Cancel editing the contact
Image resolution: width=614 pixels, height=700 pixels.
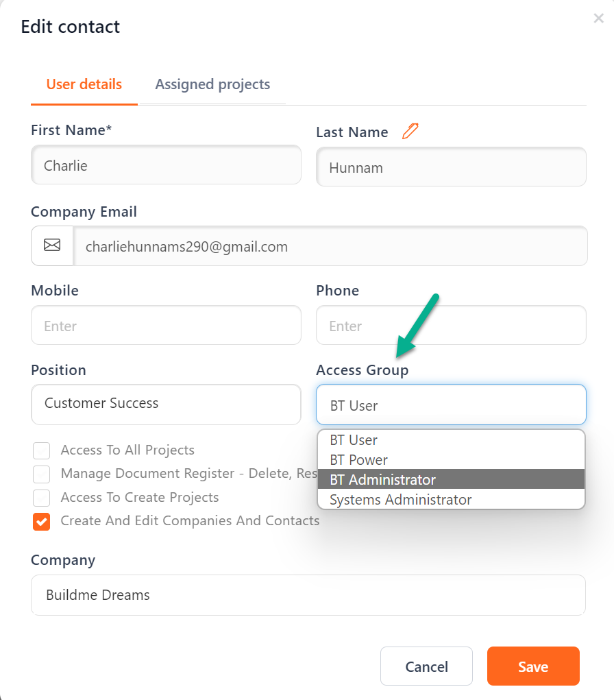(426, 666)
